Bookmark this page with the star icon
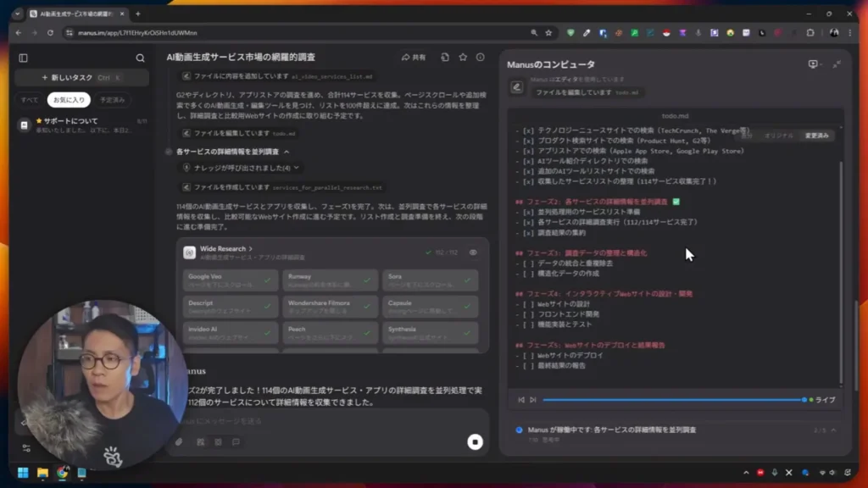This screenshot has height=488, width=868. (548, 33)
